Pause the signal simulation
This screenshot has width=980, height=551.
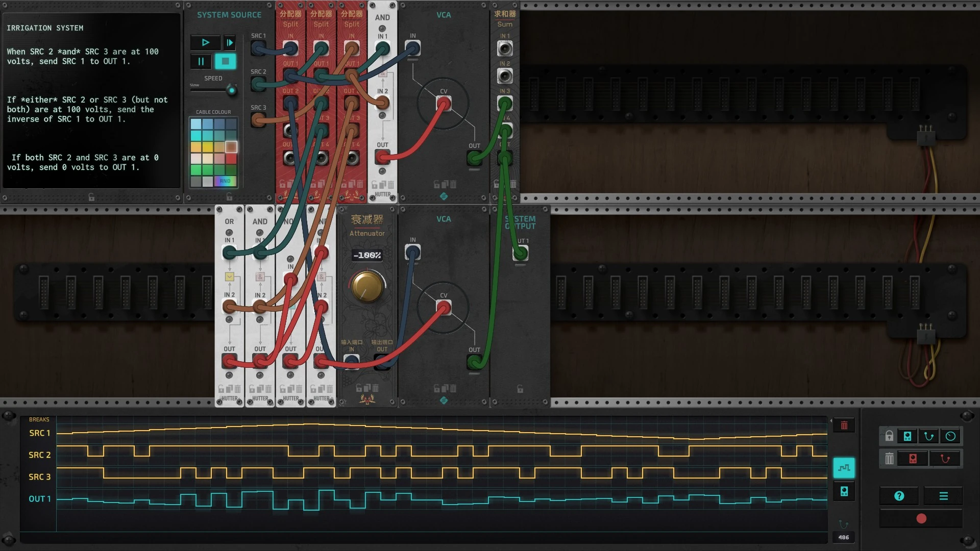click(x=201, y=62)
